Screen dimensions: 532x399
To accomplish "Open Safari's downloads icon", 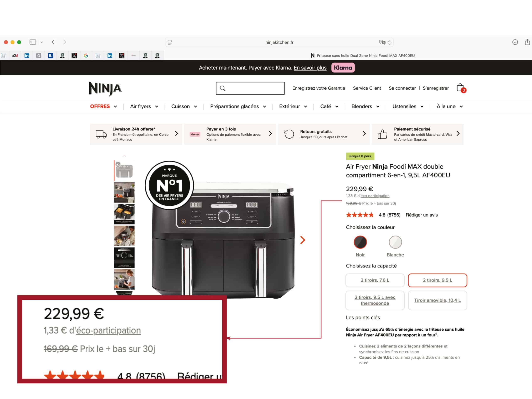I will pos(515,42).
